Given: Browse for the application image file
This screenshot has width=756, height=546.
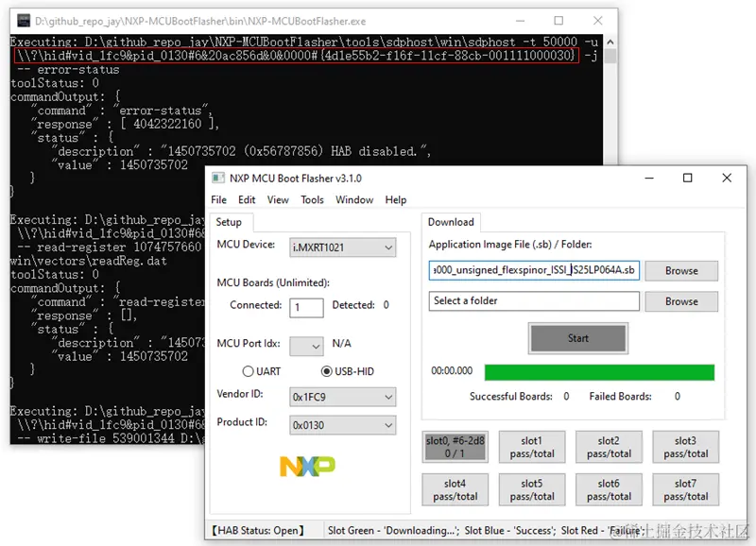Looking at the screenshot, I should coord(681,271).
